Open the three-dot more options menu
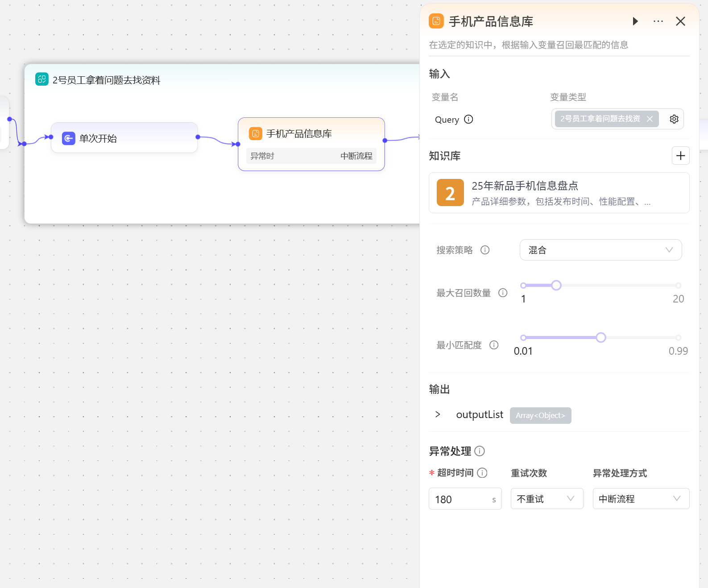 click(x=658, y=21)
